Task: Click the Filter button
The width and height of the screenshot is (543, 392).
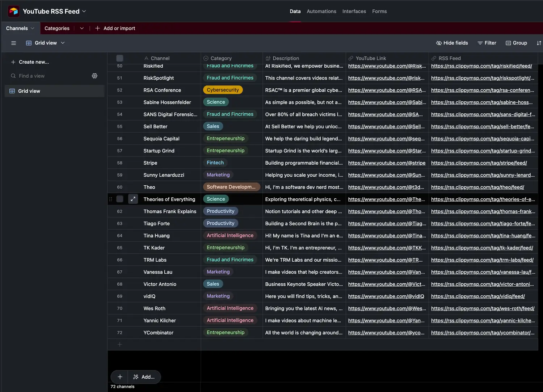Action: point(487,43)
